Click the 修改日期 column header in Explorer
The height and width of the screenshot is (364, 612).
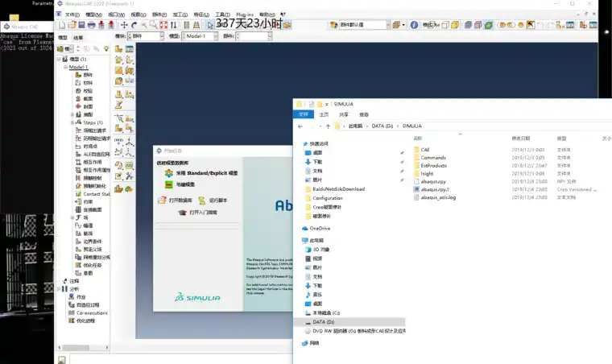(x=521, y=138)
